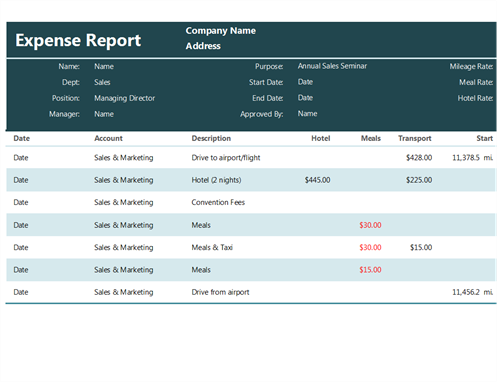The height and width of the screenshot is (382, 498).
Task: Select the Drive from airport description
Action: [x=220, y=292]
